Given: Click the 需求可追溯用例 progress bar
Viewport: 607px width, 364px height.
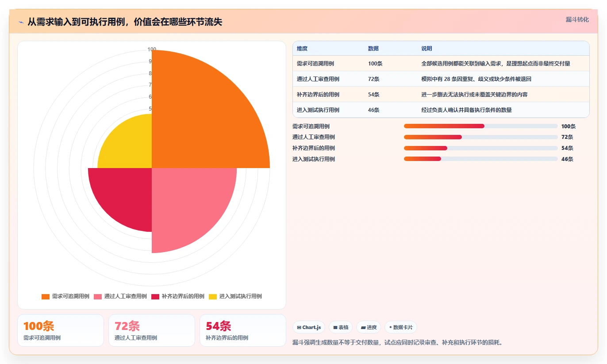Looking at the screenshot, I should [480, 126].
